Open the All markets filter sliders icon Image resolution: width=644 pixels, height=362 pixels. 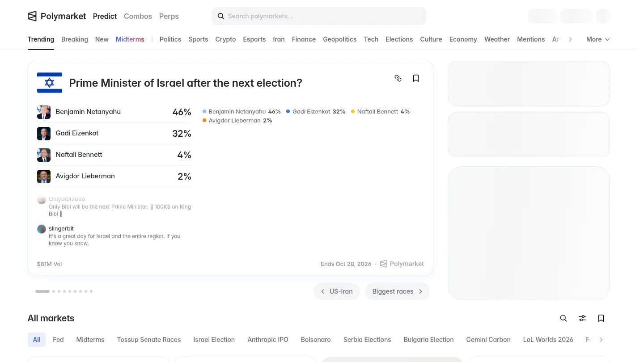(x=582, y=318)
